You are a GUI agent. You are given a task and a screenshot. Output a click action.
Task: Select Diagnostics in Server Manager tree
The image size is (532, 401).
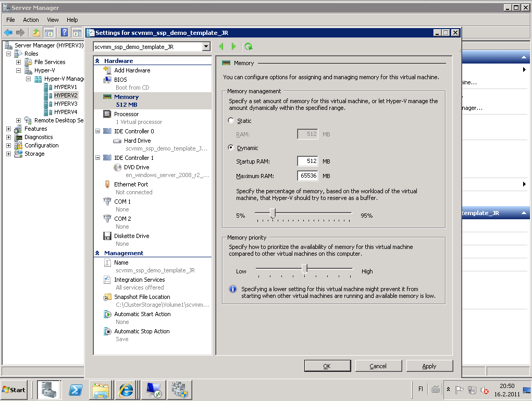coord(39,137)
